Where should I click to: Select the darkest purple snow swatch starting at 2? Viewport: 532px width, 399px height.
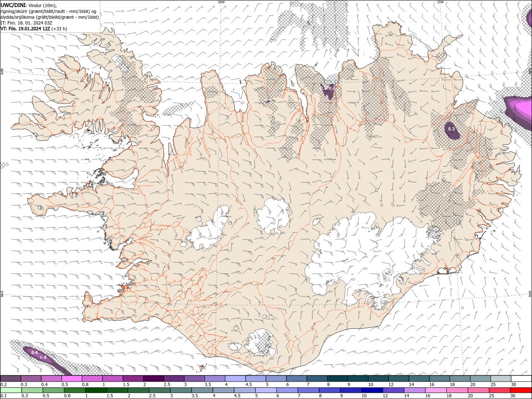pyautogui.click(x=153, y=379)
